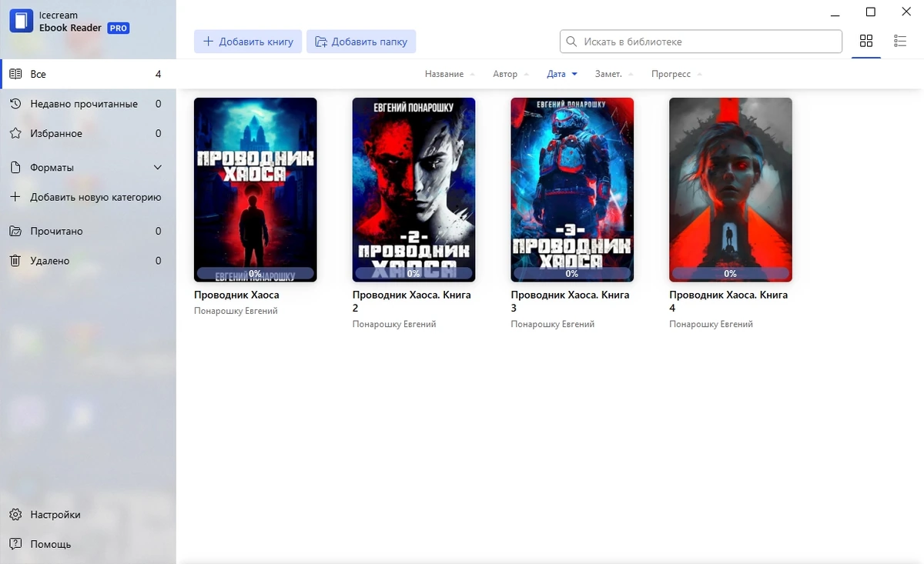The height and width of the screenshot is (564, 924).
Task: Click the magnifier icon in the search box
Action: 571,42
